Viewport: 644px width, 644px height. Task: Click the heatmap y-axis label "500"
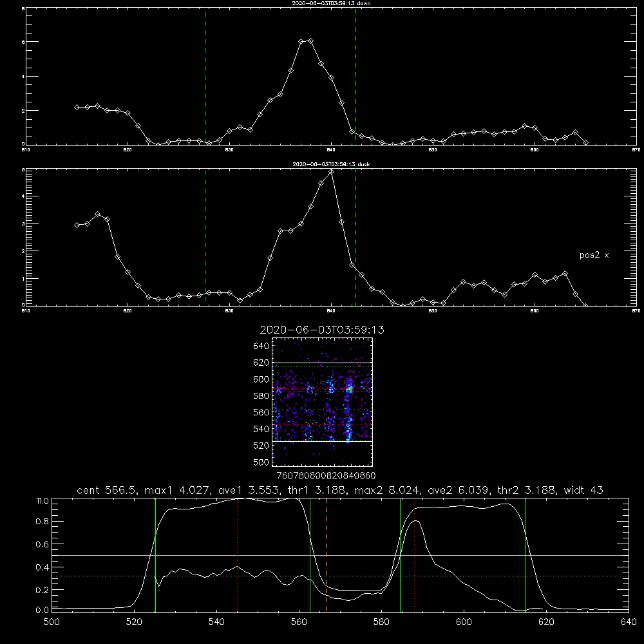261,462
